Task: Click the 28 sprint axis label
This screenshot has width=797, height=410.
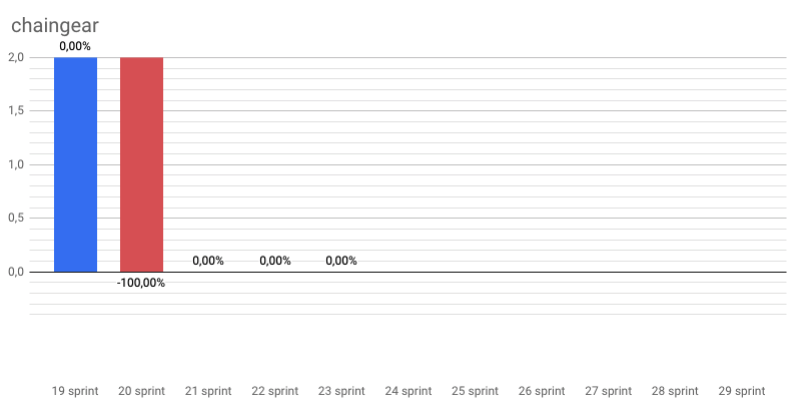Action: pos(675,391)
